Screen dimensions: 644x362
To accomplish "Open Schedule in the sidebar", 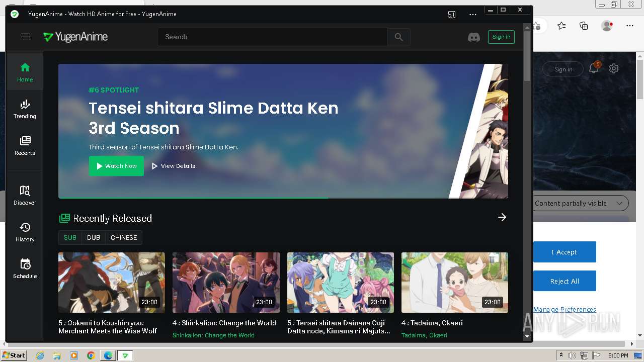I will (25, 269).
